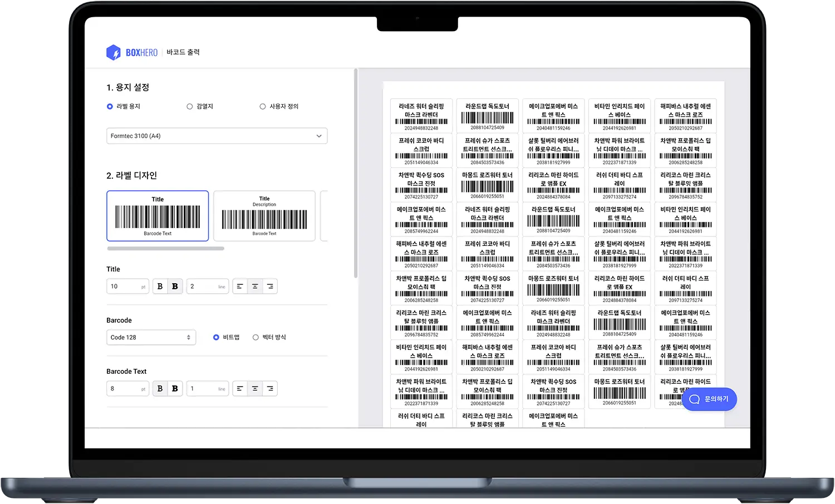Select the 감열지 paper option
The height and width of the screenshot is (504, 835).
pos(200,106)
